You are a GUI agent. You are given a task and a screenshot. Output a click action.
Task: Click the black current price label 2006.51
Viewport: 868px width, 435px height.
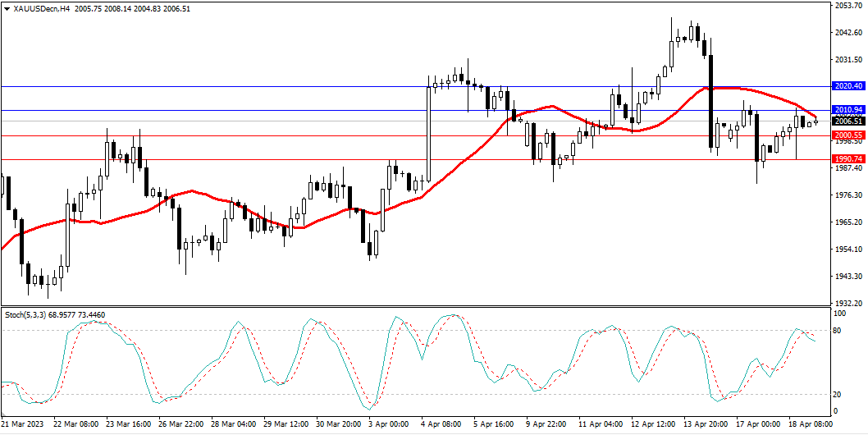point(848,121)
